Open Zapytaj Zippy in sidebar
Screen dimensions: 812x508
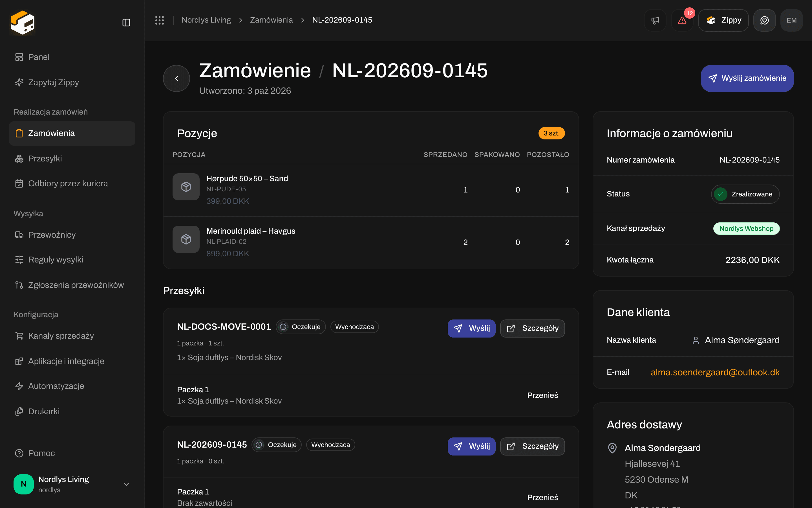[x=72, y=82]
